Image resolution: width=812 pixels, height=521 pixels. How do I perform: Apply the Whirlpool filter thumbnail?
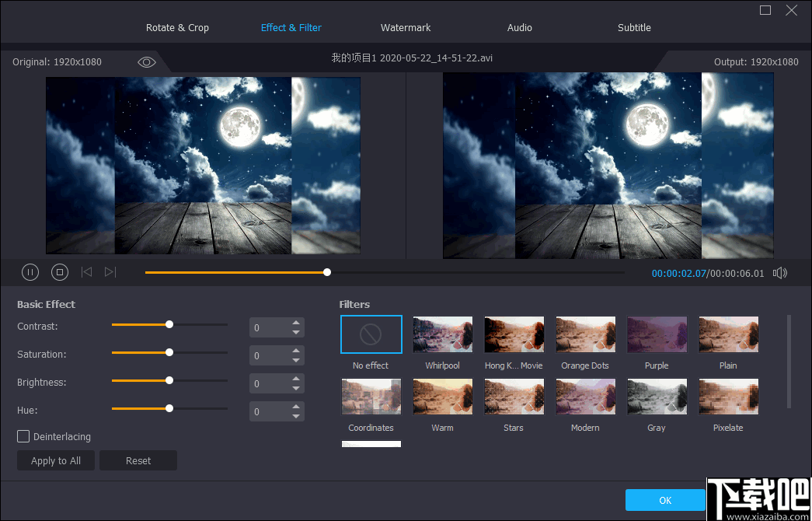click(x=443, y=334)
